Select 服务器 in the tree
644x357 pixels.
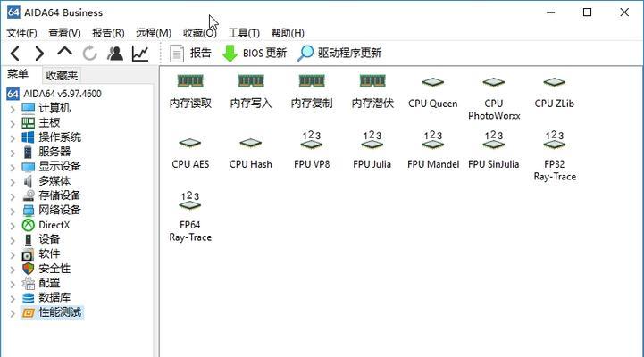click(x=46, y=152)
